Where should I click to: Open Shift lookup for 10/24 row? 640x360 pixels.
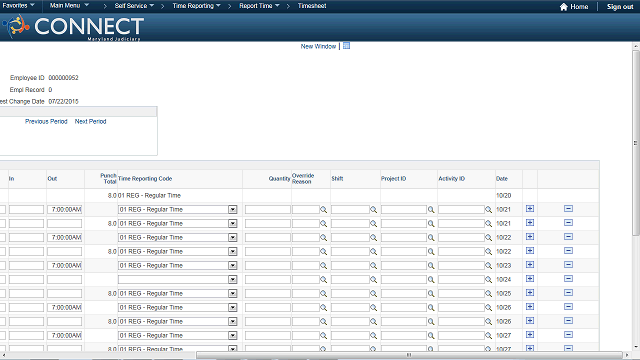click(x=373, y=280)
